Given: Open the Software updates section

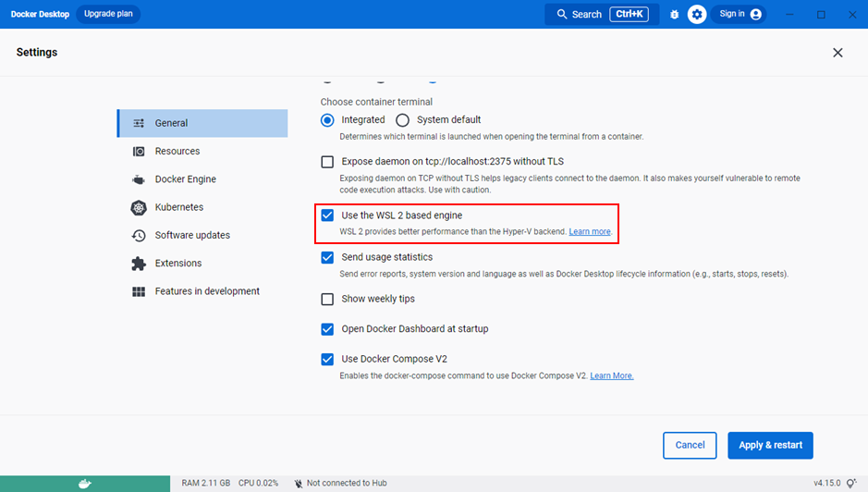Looking at the screenshot, I should point(202,236).
